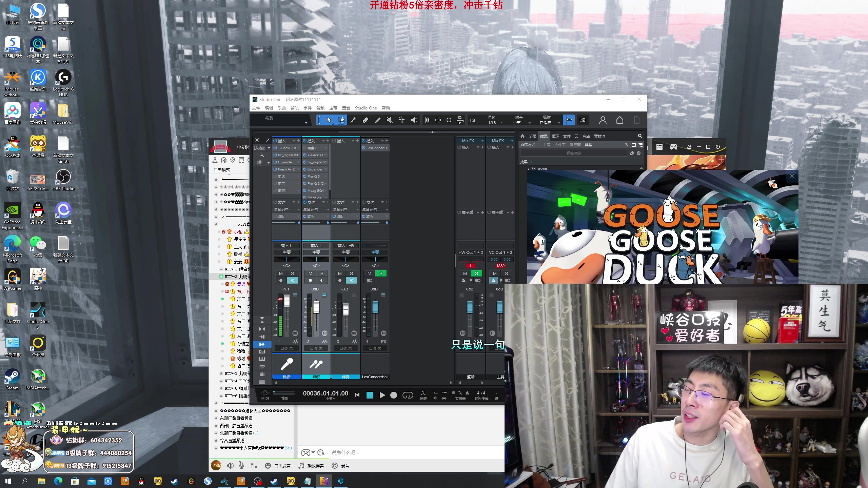Sort browser by 文件夹
Image resolution: width=868 pixels, height=488 pixels.
click(560, 145)
